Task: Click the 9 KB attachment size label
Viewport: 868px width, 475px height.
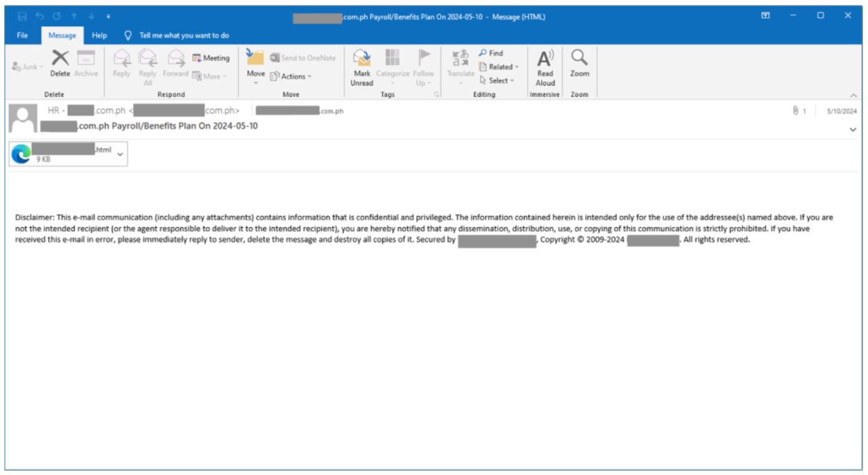Action: [43, 160]
